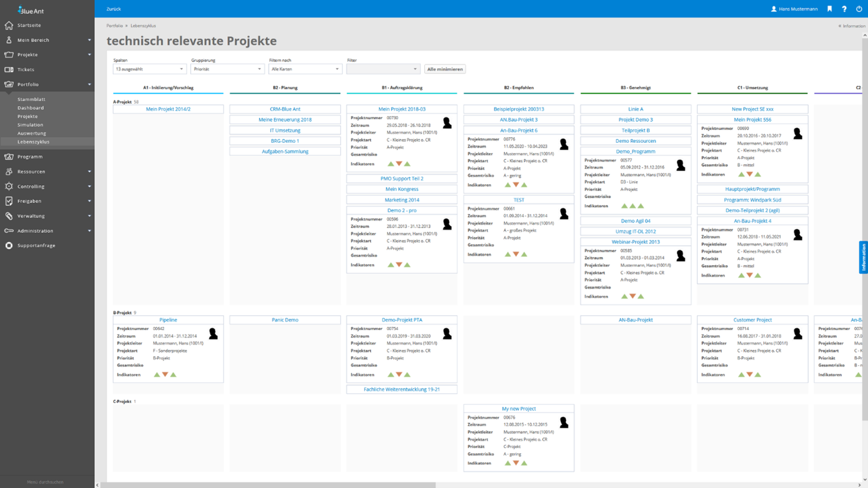Click the Zurück link in header

point(114,9)
